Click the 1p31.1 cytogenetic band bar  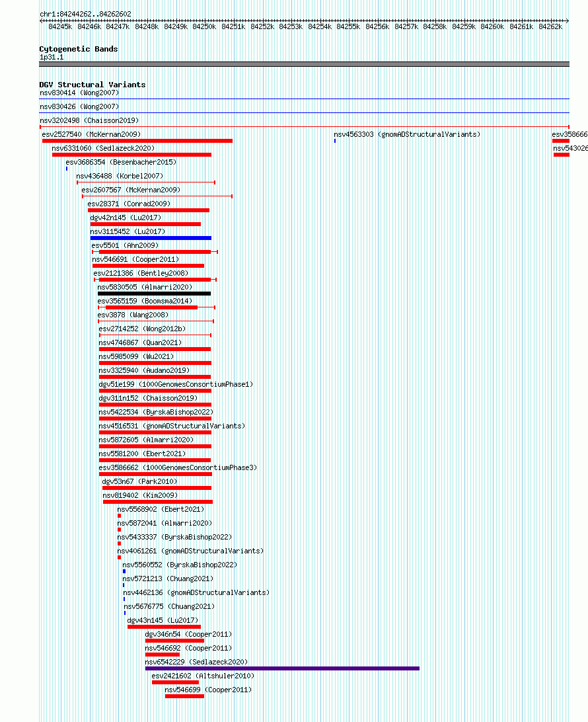304,64
